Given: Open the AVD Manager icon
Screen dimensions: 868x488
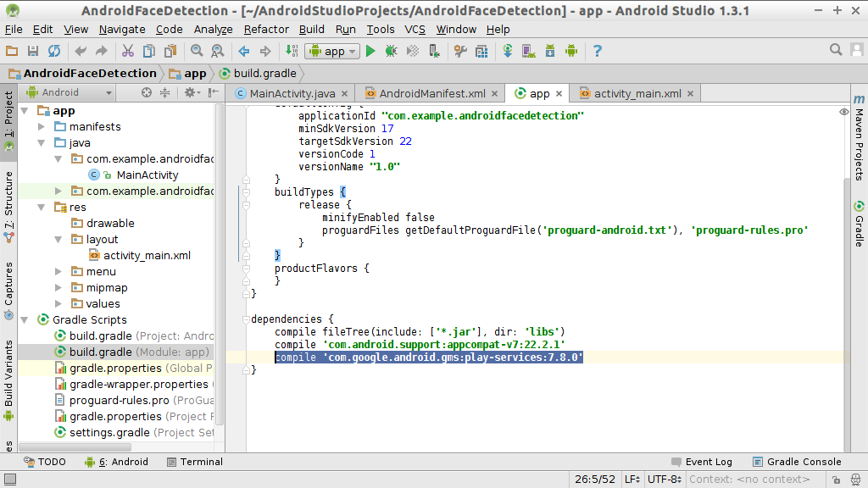Looking at the screenshot, I should 529,52.
